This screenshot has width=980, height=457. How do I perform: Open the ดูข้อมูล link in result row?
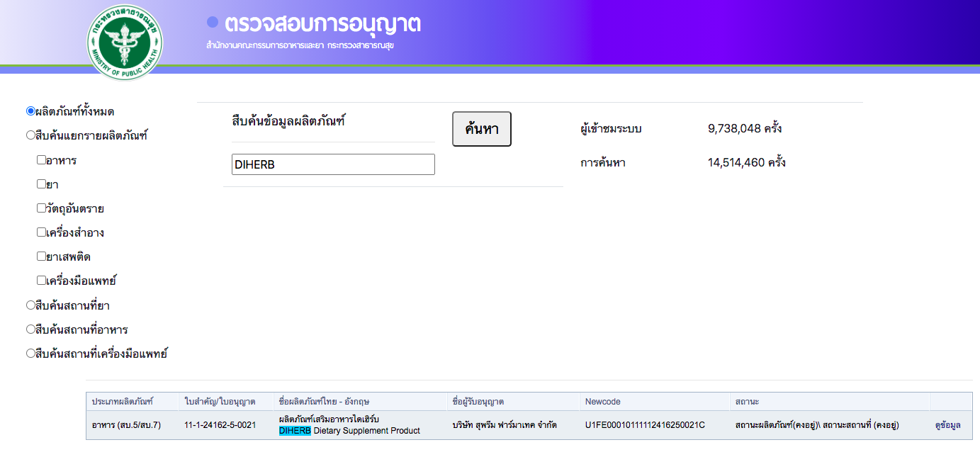point(947,425)
